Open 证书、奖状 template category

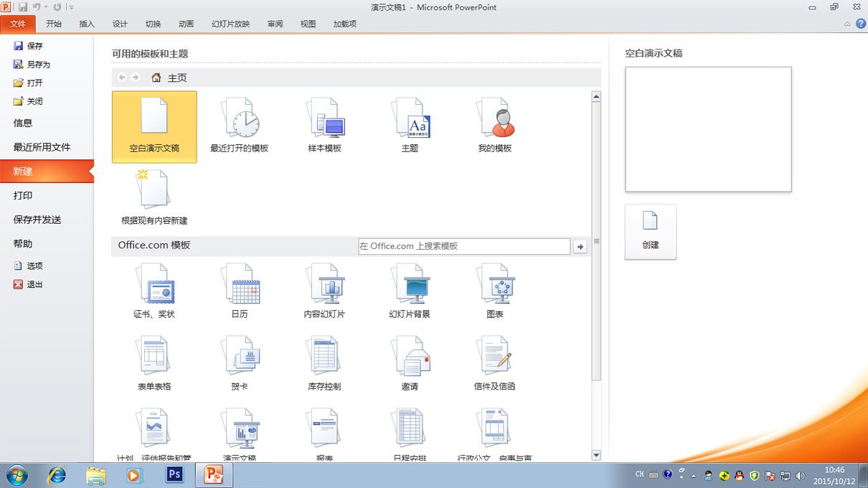click(x=154, y=291)
